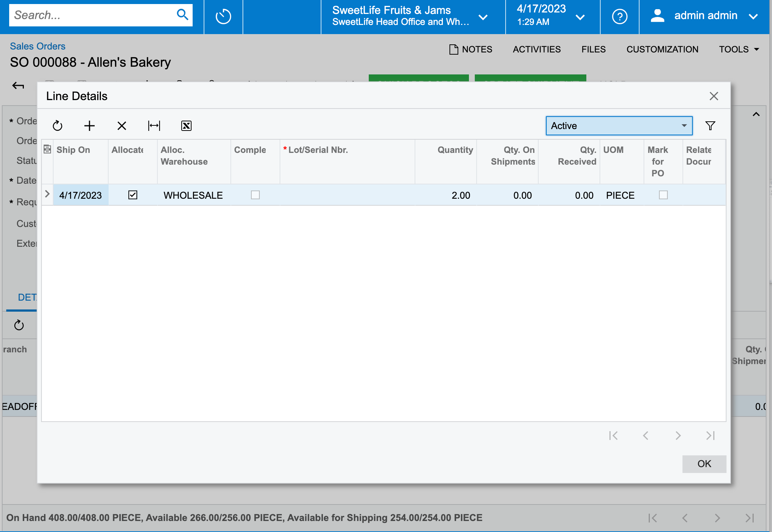Open the Active filter dropdown
Viewport: 772px width, 532px height.
[619, 126]
